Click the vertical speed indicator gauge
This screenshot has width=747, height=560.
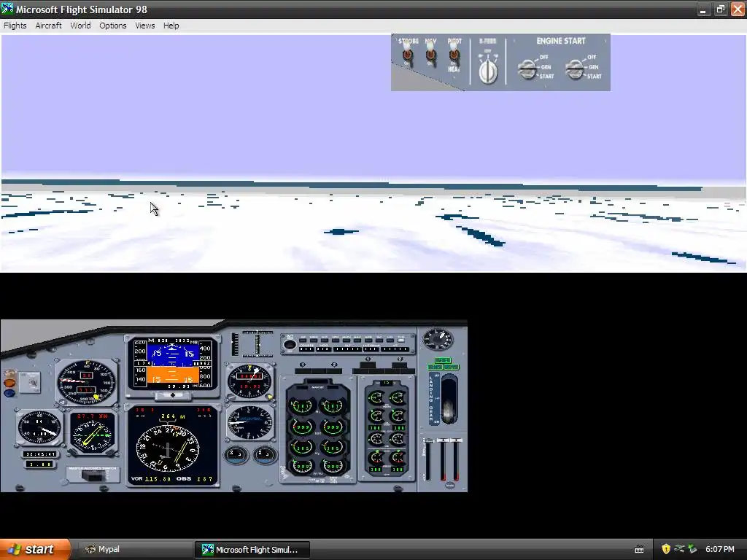[x=249, y=422]
